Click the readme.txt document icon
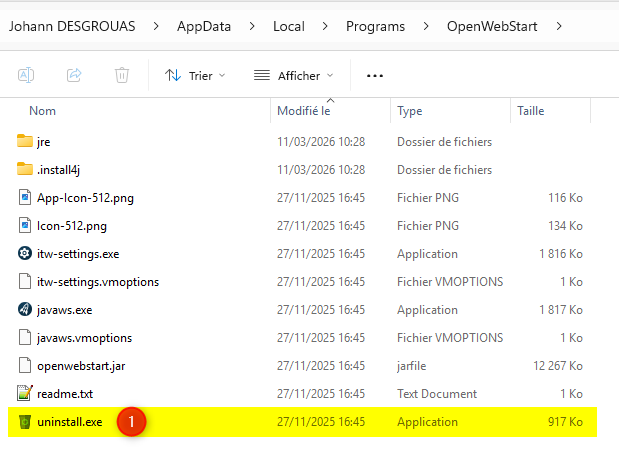Viewport: 619px width, 468px height. coord(25,394)
